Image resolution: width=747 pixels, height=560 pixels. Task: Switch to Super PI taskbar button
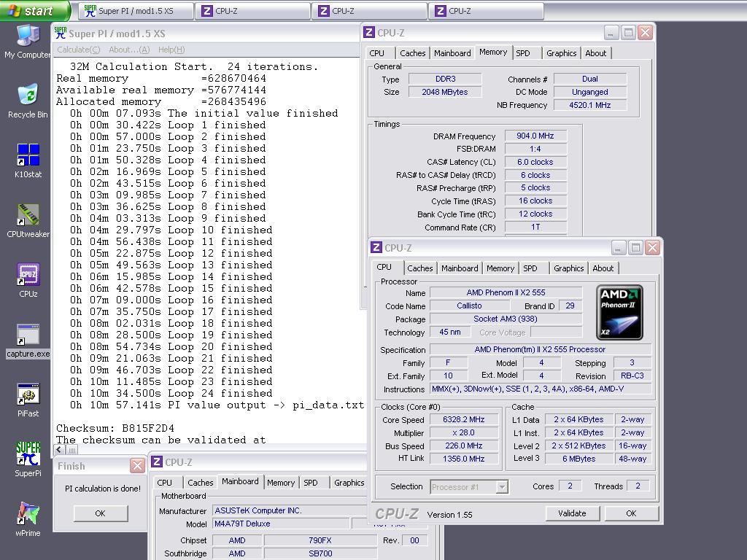136,11
